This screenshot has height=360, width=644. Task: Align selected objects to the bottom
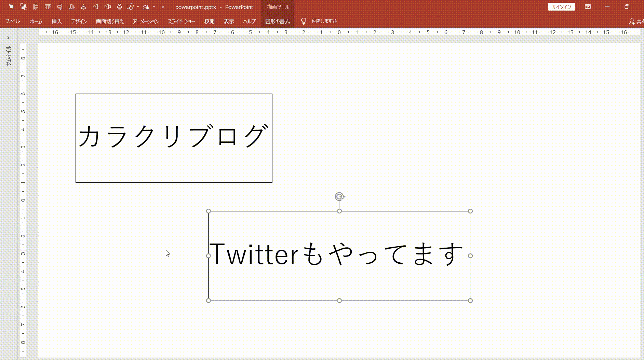click(72, 6)
